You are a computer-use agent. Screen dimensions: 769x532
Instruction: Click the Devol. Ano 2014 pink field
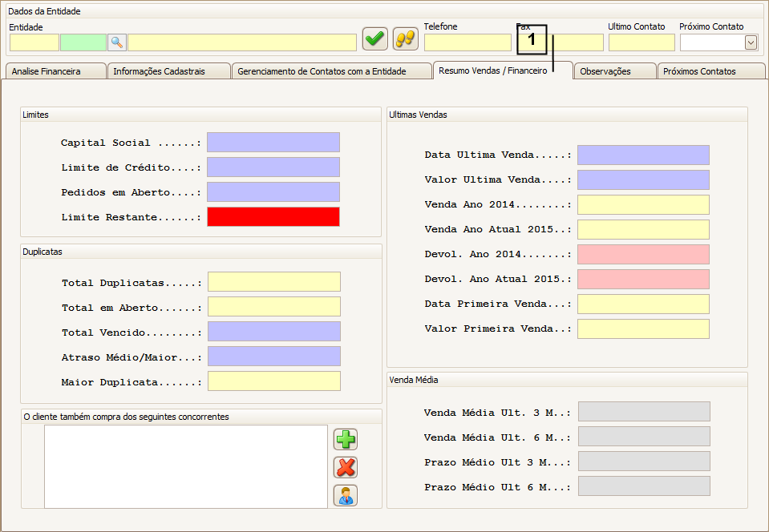pyautogui.click(x=643, y=255)
